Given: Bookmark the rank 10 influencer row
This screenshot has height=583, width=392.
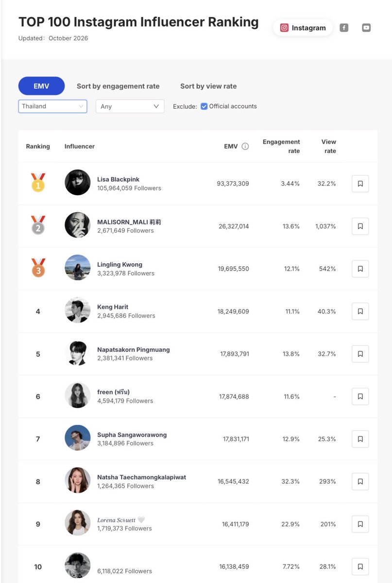Looking at the screenshot, I should 360,566.
